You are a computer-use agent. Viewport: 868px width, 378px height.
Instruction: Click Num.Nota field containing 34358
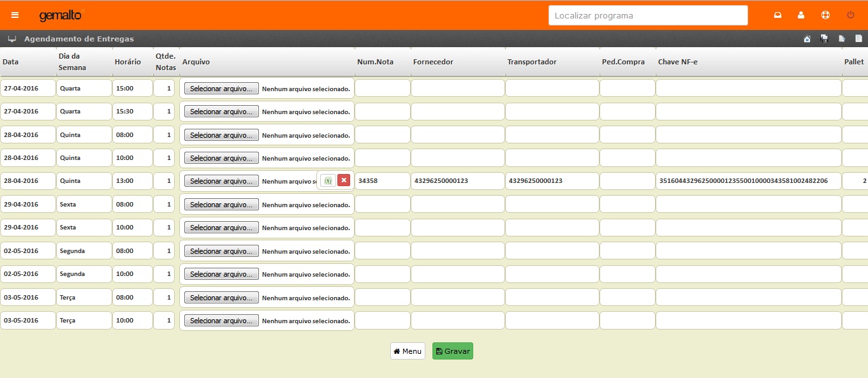click(382, 181)
